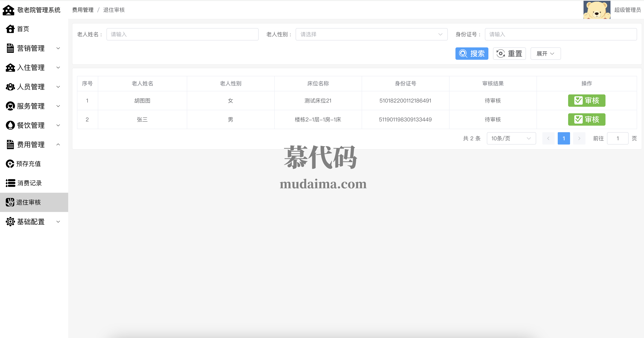The image size is (644, 338).
Task: Open the 老人性别 dropdown
Action: pos(371,34)
